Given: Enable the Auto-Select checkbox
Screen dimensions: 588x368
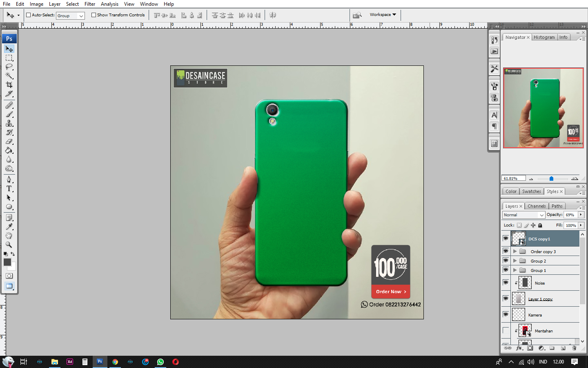Looking at the screenshot, I should coord(28,15).
